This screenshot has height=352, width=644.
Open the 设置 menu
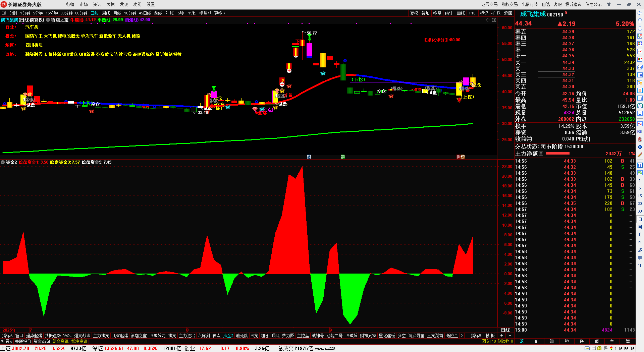click(x=151, y=4)
